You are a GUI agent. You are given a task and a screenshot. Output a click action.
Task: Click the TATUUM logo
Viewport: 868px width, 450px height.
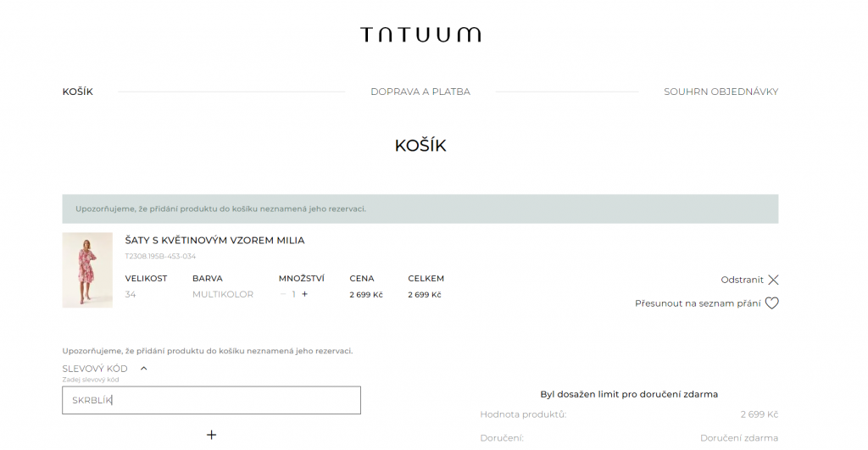pyautogui.click(x=420, y=34)
